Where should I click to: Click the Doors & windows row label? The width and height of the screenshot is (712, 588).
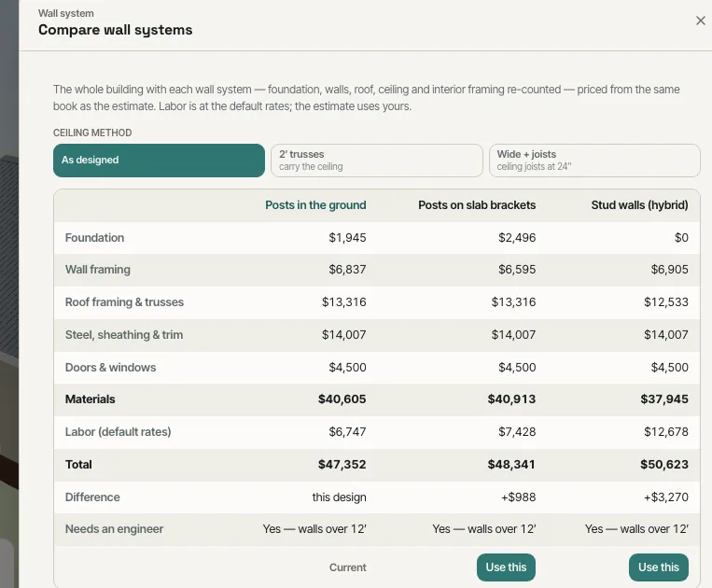click(110, 368)
